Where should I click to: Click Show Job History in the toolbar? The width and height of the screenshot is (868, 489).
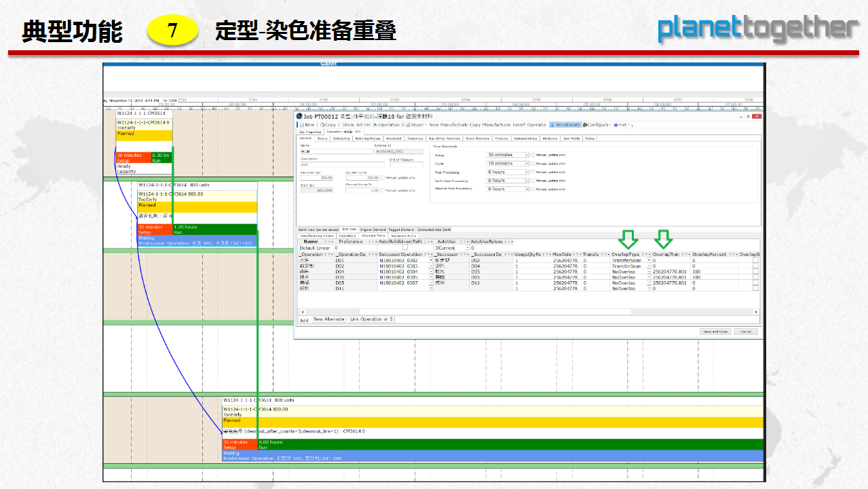click(x=356, y=125)
